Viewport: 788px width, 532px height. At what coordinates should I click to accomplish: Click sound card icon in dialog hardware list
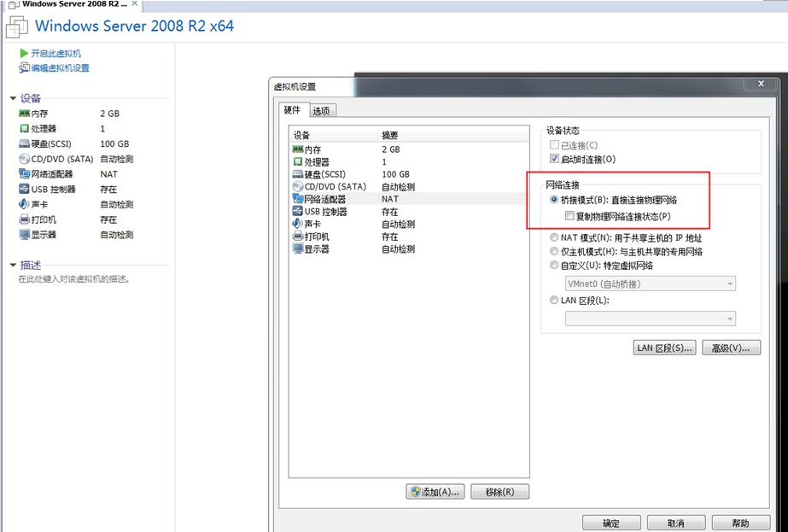297,224
